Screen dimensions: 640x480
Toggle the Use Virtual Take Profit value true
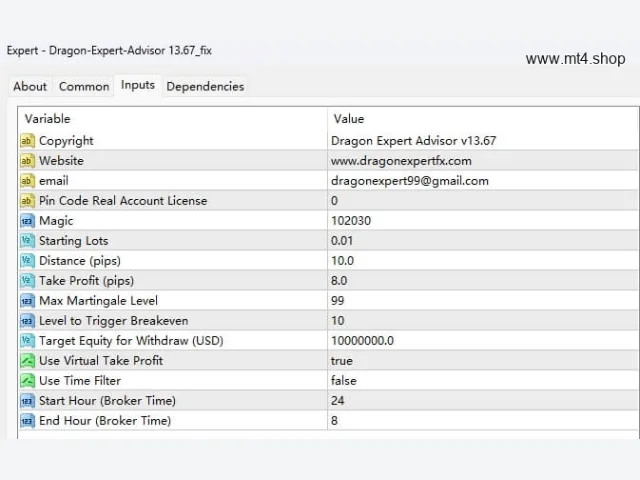coord(342,361)
